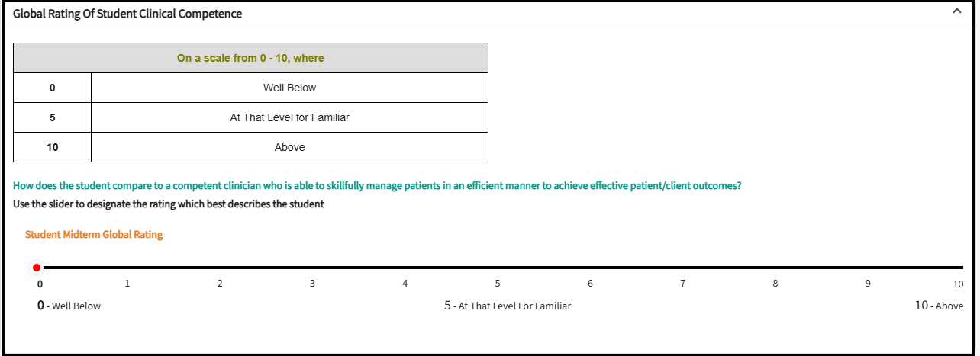980x356 pixels.
Task: Set slider to tick mark 8
Action: tap(775, 268)
